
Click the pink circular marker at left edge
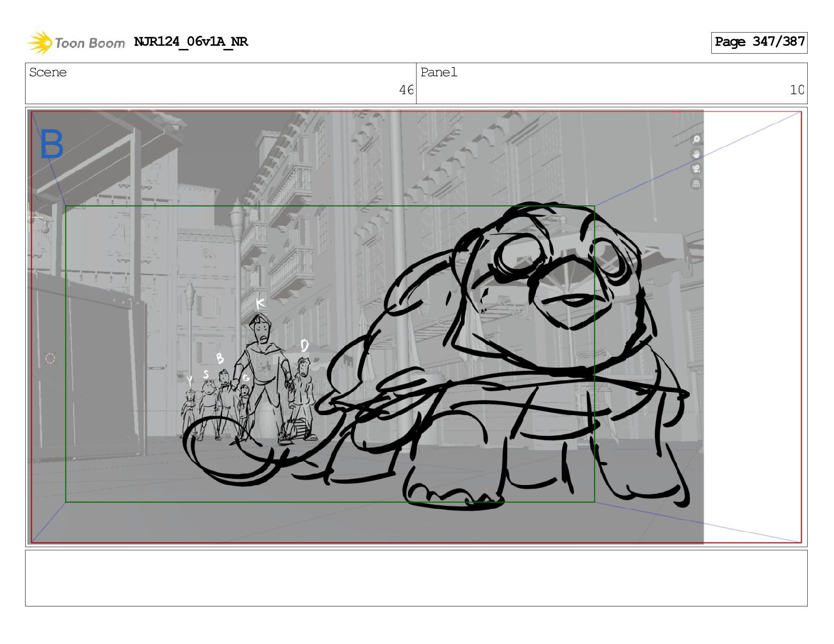click(x=50, y=358)
